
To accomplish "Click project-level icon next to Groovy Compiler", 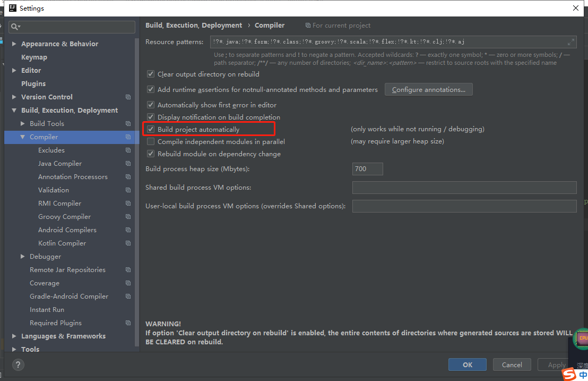I will point(128,217).
